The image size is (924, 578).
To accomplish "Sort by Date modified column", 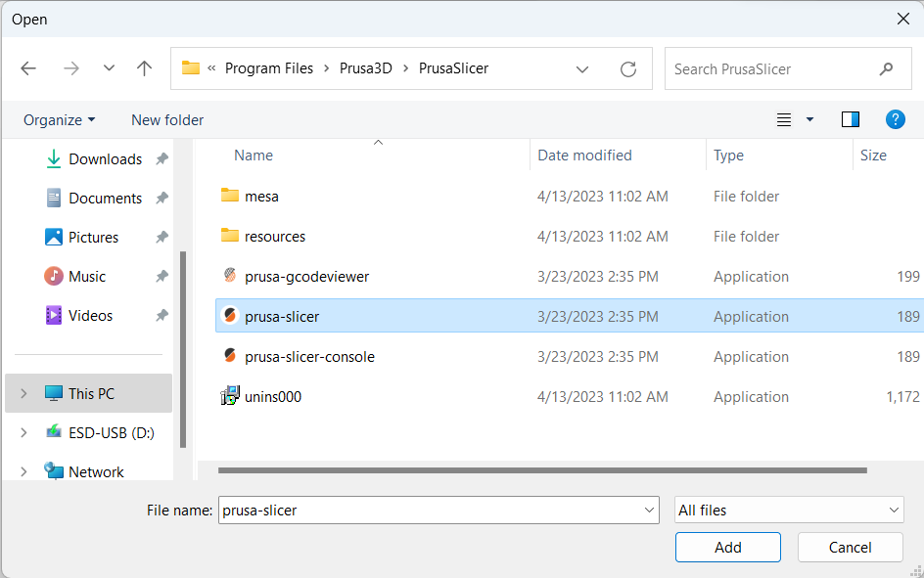I will (584, 156).
